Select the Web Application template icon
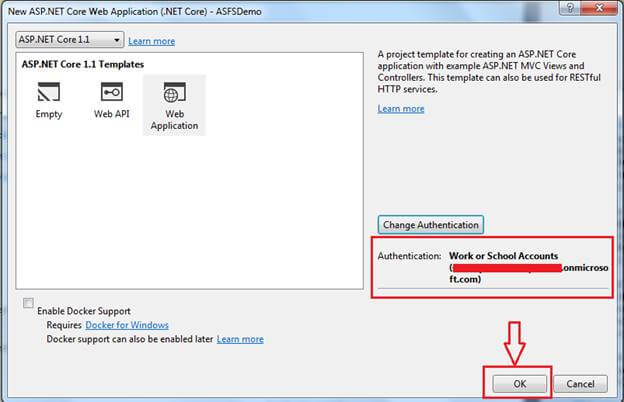This screenshot has width=624, height=402. (x=174, y=93)
